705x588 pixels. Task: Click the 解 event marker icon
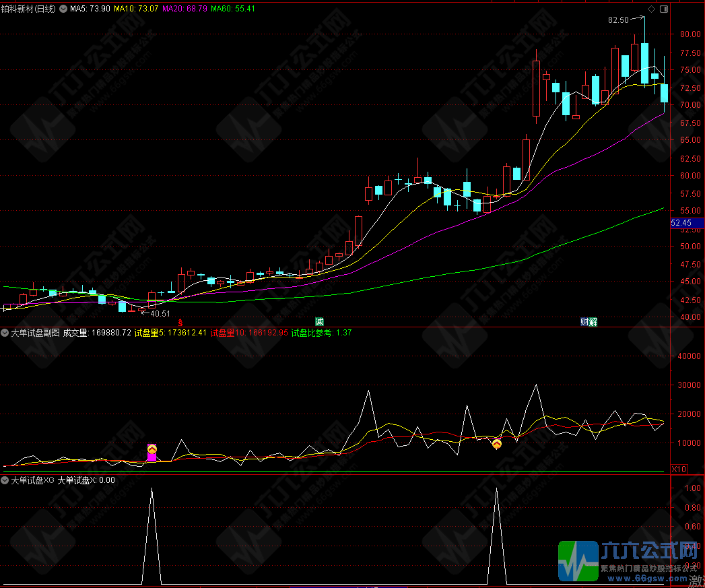593,321
